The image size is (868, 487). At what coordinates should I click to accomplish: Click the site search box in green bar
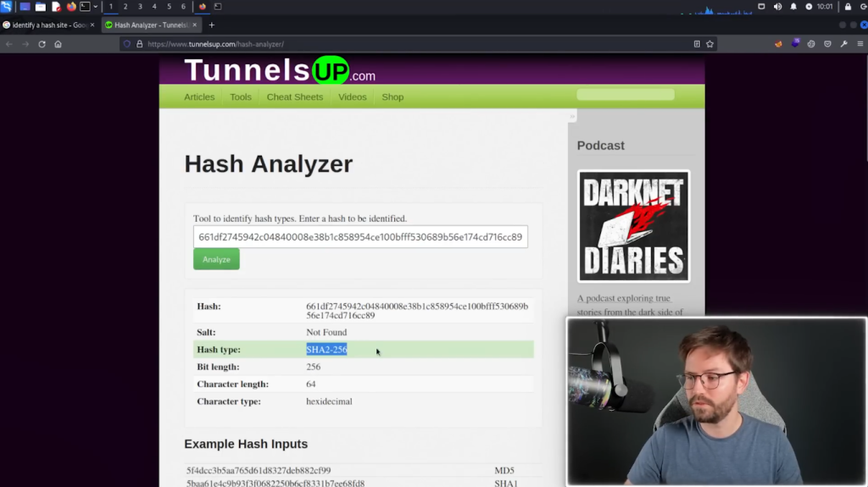pyautogui.click(x=626, y=95)
